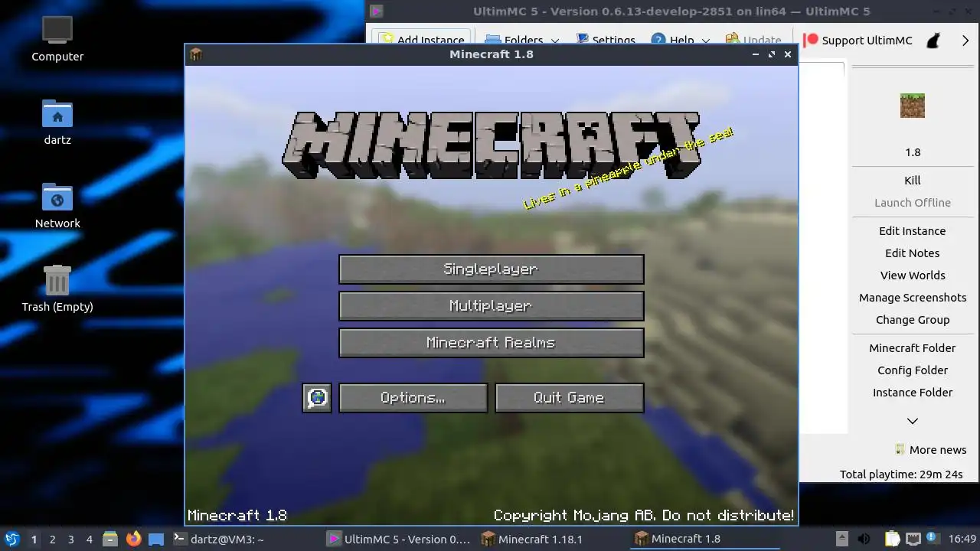Screen dimensions: 980x551
Task: Expand more instance actions down chevron
Action: coord(913,421)
